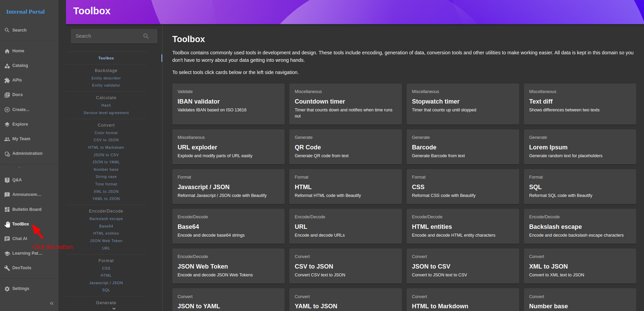644x311 pixels.
Task: Click the DevTools wrench icon
Action: point(7,268)
